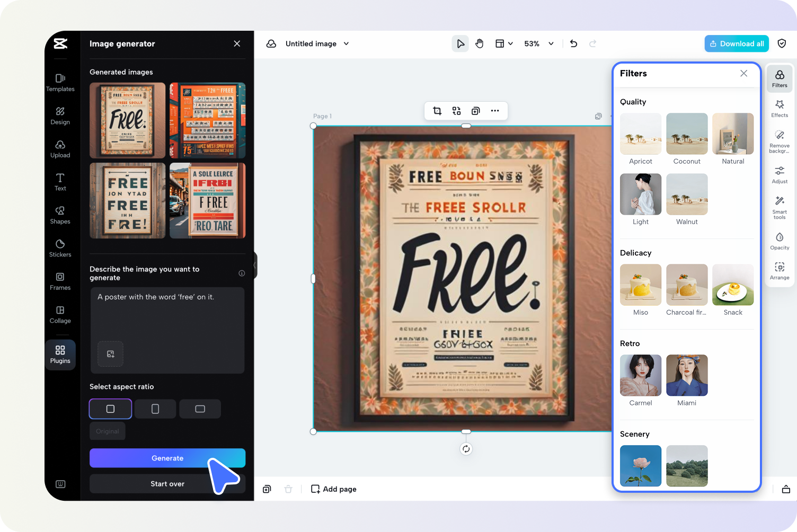Click the shield privacy icon
Image resolution: width=797 pixels, height=532 pixels.
coord(782,44)
